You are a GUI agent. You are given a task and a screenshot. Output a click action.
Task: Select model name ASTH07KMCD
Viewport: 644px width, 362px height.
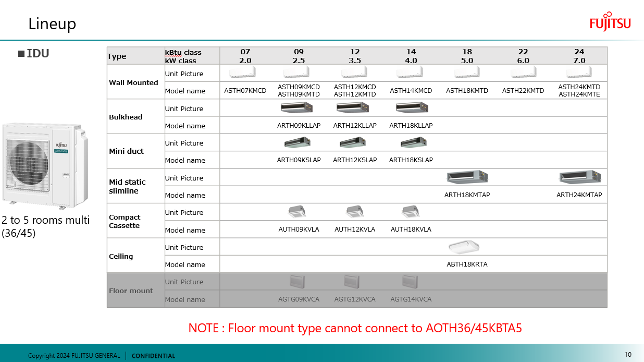(245, 91)
